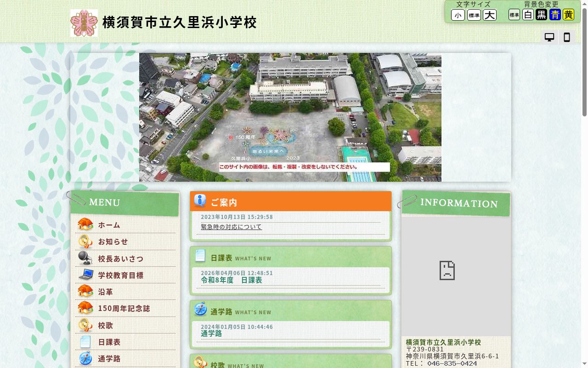Screen dimensions: 588x368
Task: Switch to mobile view icon
Action: pyautogui.click(x=567, y=38)
